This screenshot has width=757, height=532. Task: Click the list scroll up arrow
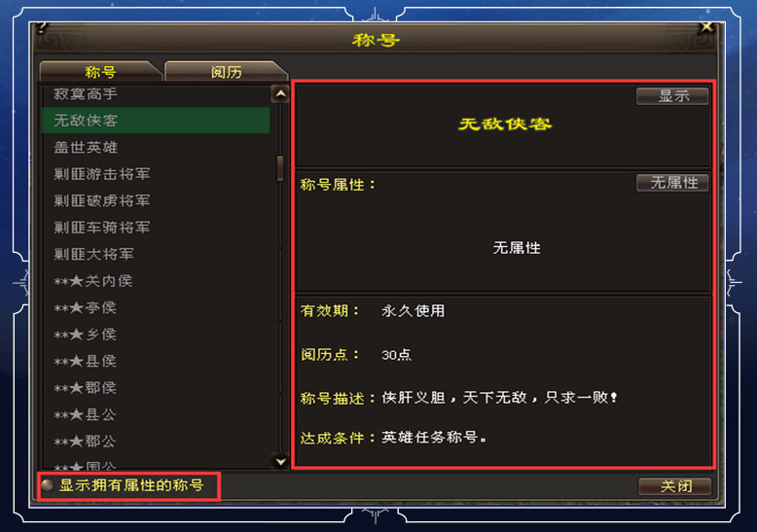[x=280, y=93]
